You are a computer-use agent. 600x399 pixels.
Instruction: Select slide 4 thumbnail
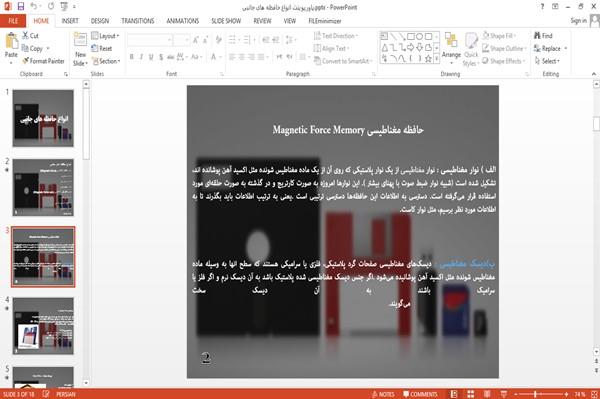(43, 326)
